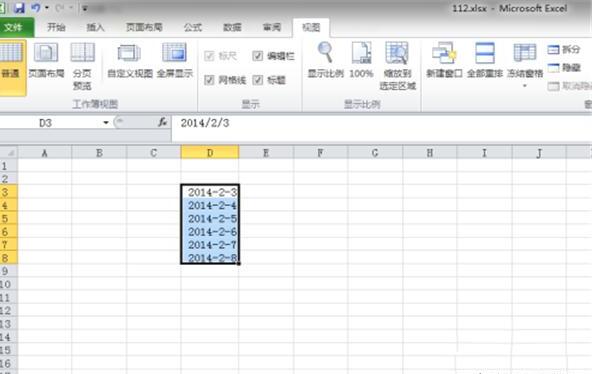Switch to 全屏显示 Full Screen view
The image size is (592, 374).
click(174, 61)
